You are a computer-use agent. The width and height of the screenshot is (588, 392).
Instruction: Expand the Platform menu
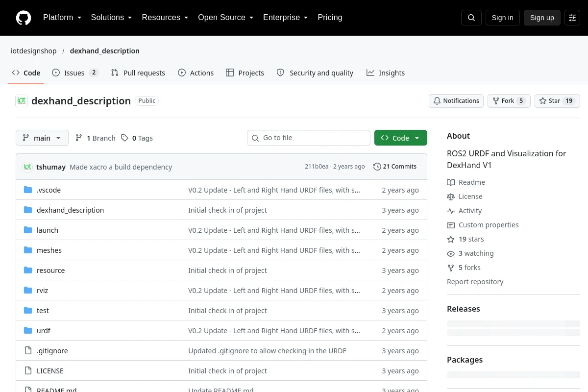[x=62, y=18]
